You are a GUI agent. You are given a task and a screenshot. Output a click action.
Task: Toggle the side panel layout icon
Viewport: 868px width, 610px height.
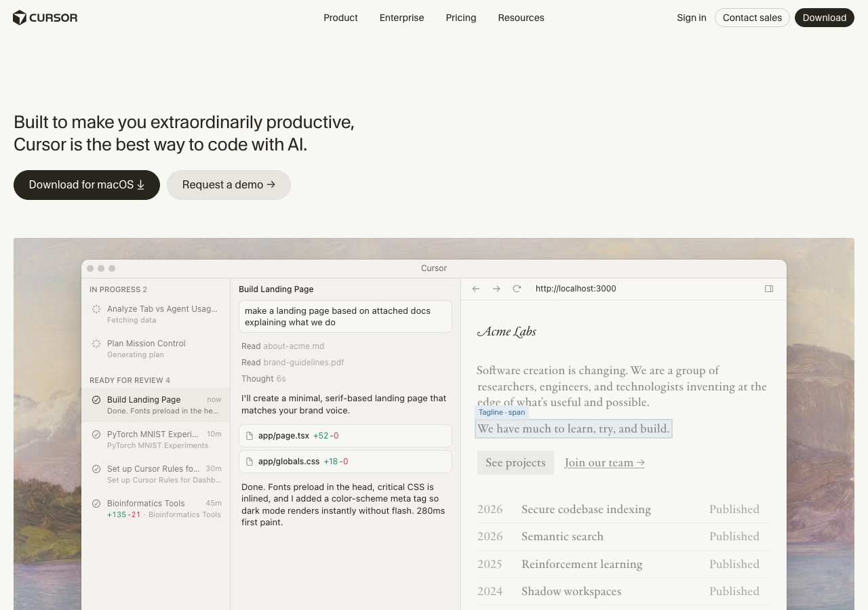pyautogui.click(x=769, y=289)
